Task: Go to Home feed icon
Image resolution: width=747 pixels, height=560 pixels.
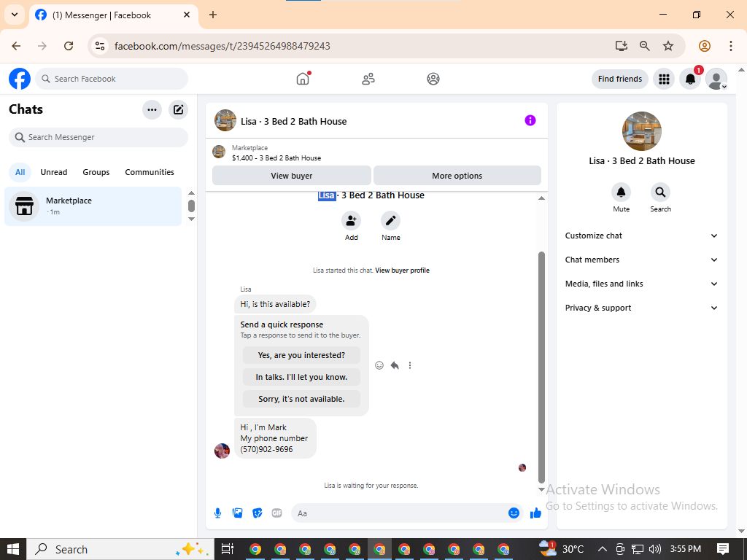Action: tap(303, 79)
